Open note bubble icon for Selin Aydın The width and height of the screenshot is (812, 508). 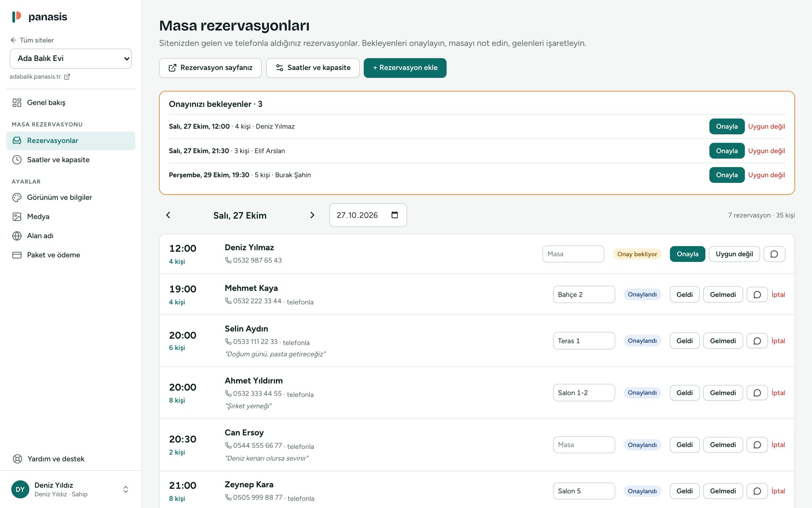[757, 341]
